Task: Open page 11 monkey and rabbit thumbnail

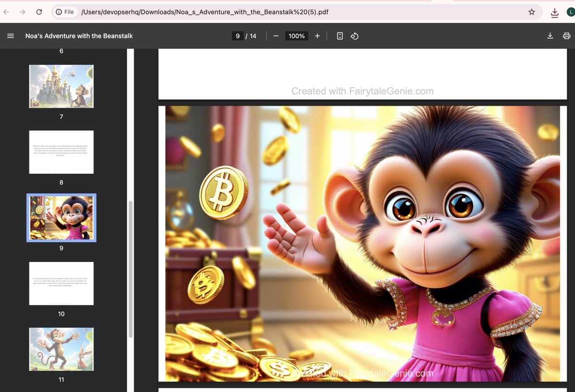Action: point(61,349)
